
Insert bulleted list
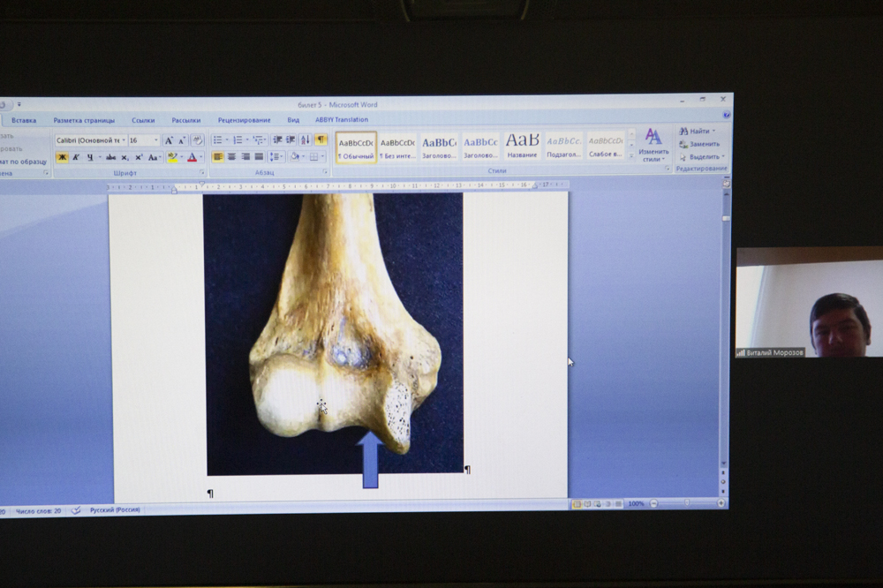[219, 139]
